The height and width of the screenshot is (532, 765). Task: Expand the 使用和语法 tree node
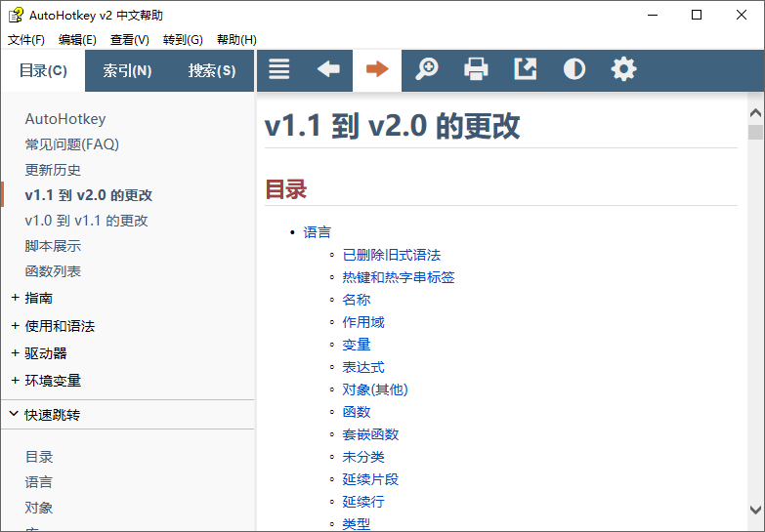click(15, 326)
